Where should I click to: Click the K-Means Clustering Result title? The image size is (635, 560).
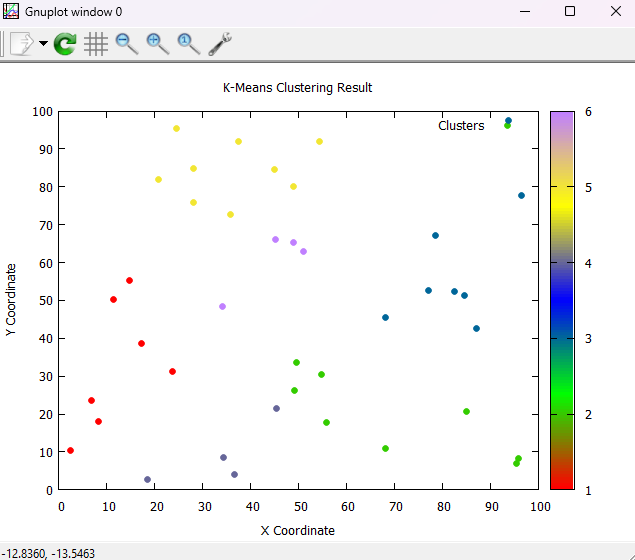(x=297, y=88)
